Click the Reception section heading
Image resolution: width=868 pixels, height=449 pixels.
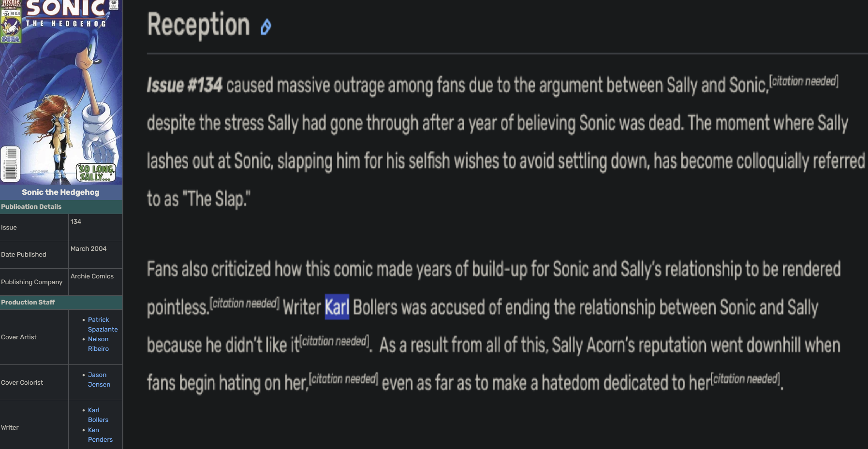tap(198, 25)
